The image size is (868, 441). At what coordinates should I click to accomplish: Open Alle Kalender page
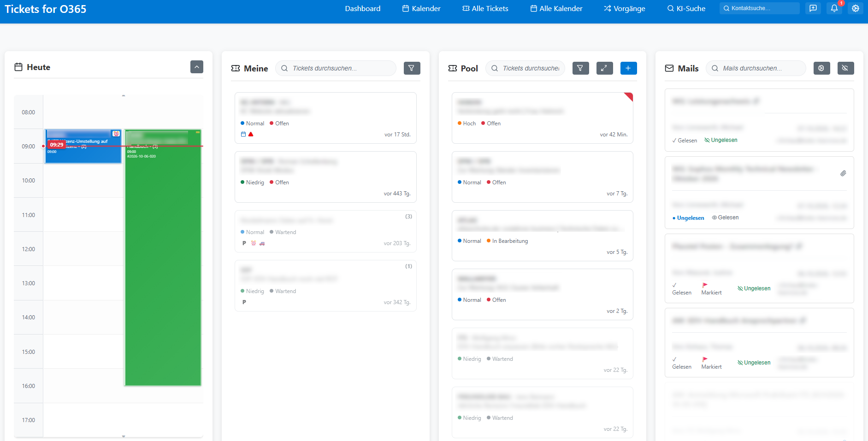556,8
